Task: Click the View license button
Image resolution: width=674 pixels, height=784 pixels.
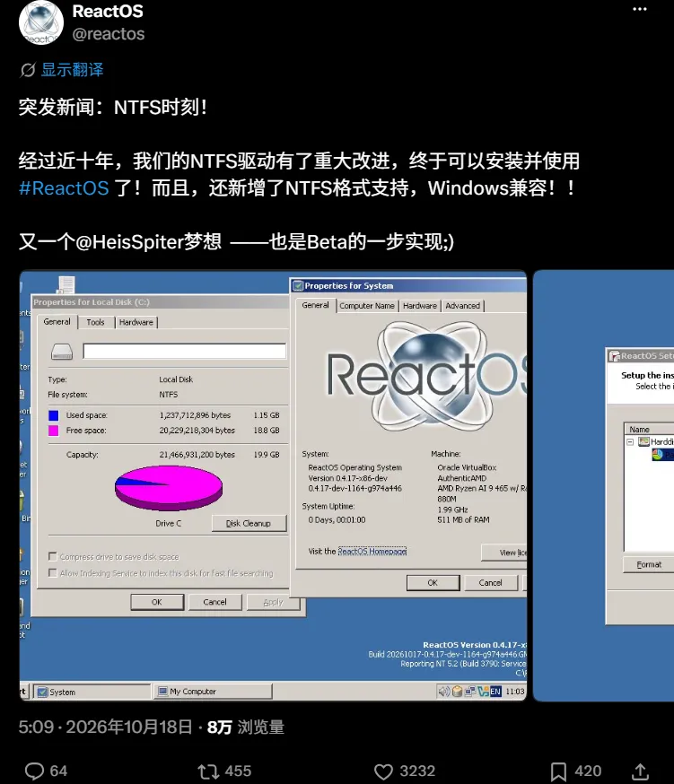Action: click(x=504, y=553)
